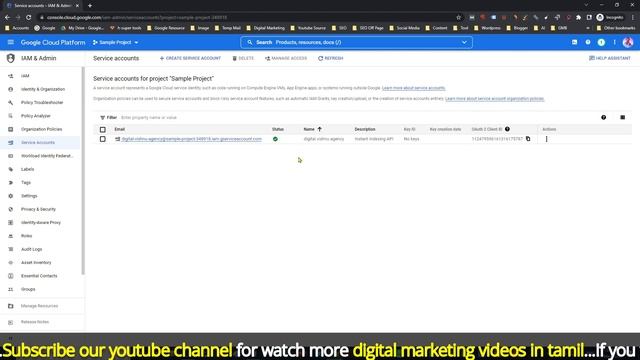Refresh the service accounts list

(x=331, y=58)
